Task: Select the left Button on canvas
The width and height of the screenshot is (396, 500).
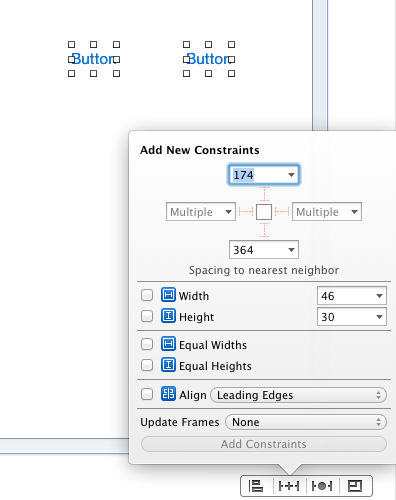Action: [94, 59]
